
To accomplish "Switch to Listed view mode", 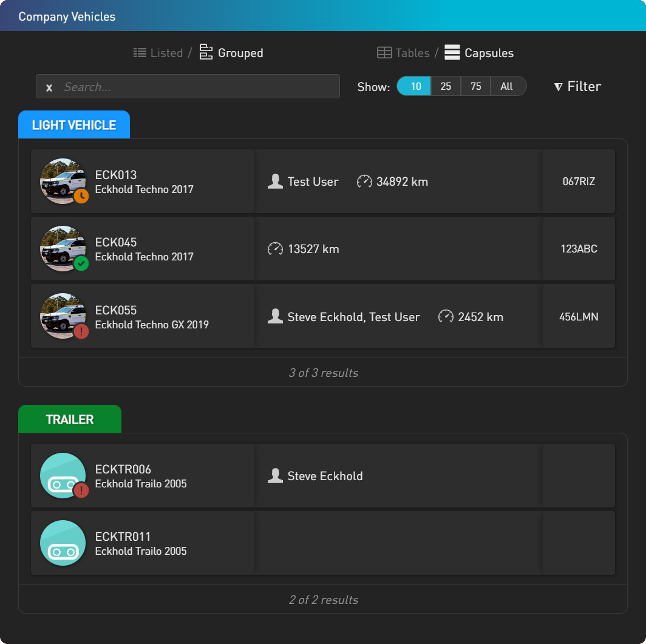I will (x=158, y=53).
